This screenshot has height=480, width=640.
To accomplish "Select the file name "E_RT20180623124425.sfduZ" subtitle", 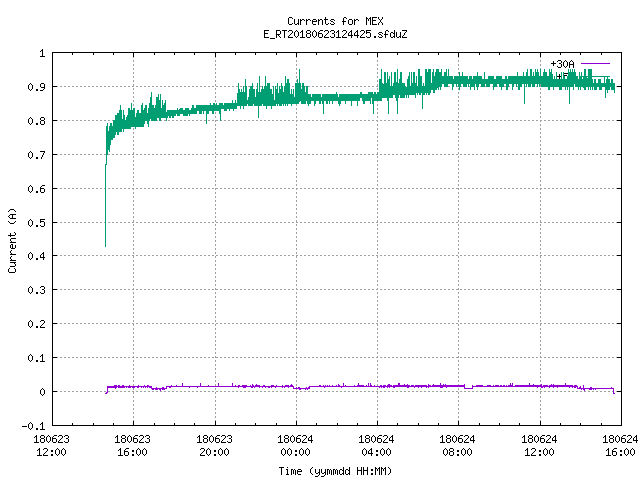I will 335,34.
